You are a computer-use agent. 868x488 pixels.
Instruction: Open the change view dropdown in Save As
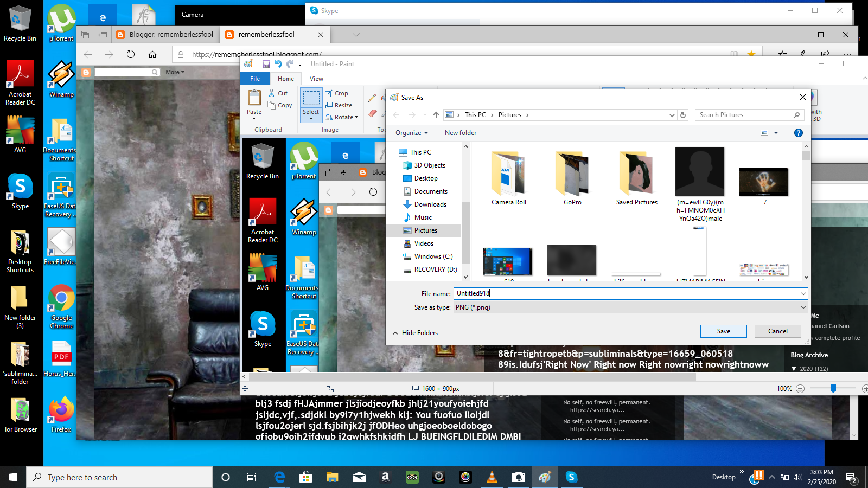pyautogui.click(x=776, y=133)
